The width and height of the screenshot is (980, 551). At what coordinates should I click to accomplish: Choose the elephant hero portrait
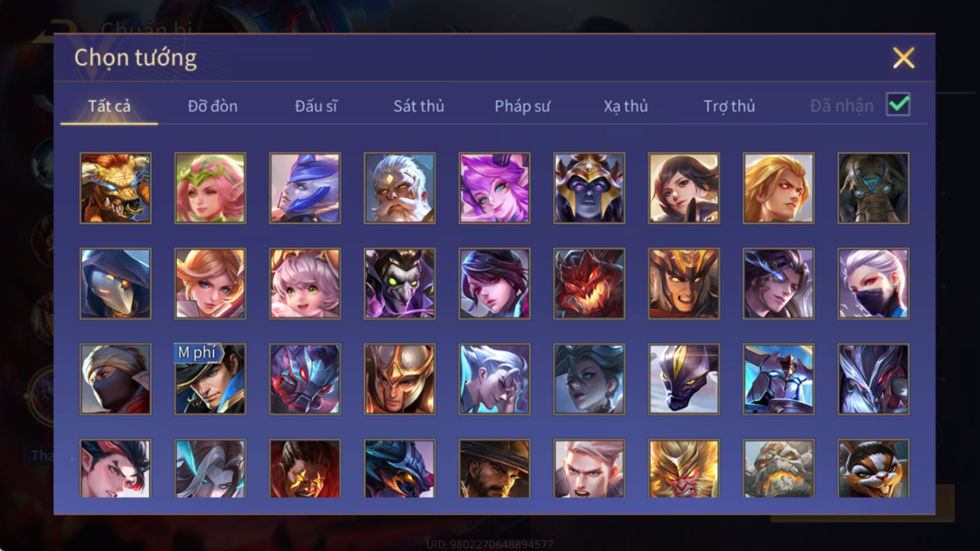coord(873,188)
